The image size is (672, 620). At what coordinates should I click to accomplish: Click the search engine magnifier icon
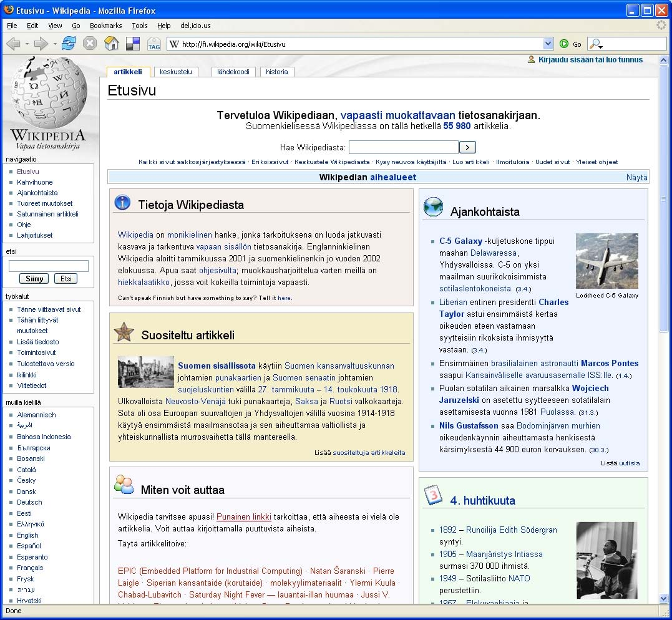pos(594,44)
